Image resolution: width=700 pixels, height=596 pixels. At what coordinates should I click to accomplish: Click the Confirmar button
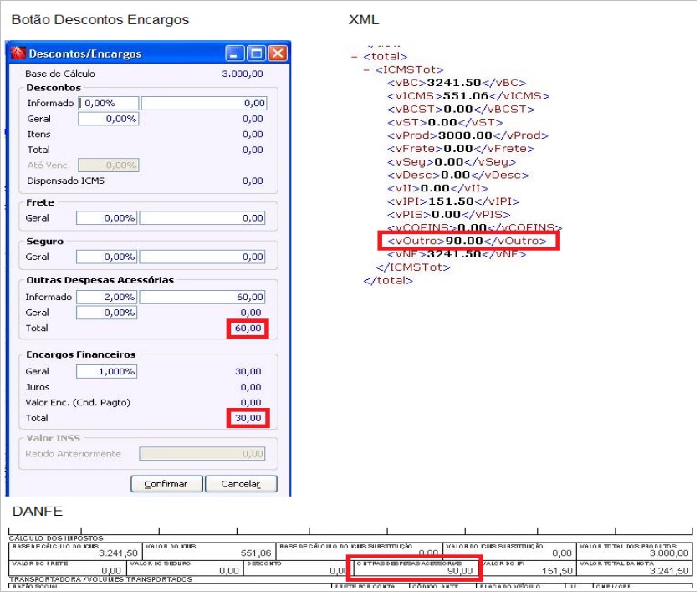coord(166,485)
